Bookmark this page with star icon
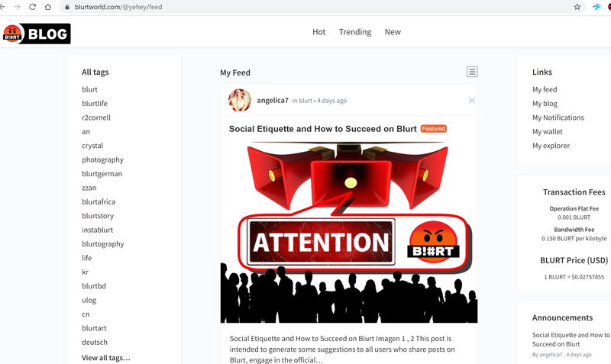 [x=577, y=7]
